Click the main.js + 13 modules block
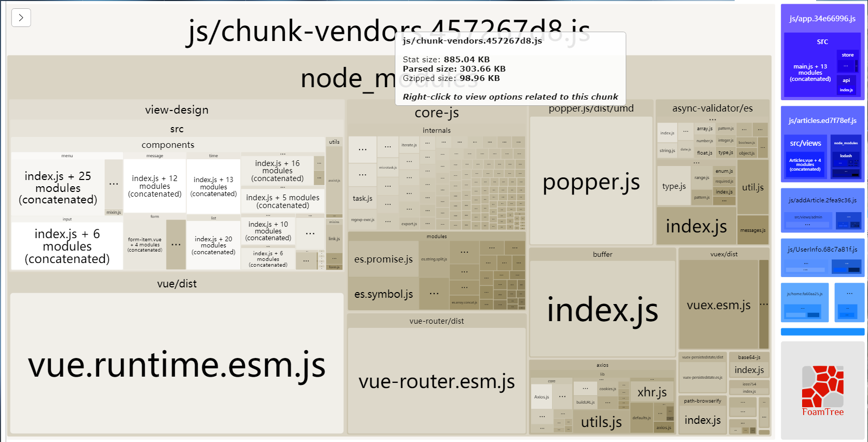The image size is (868, 442). pos(810,73)
